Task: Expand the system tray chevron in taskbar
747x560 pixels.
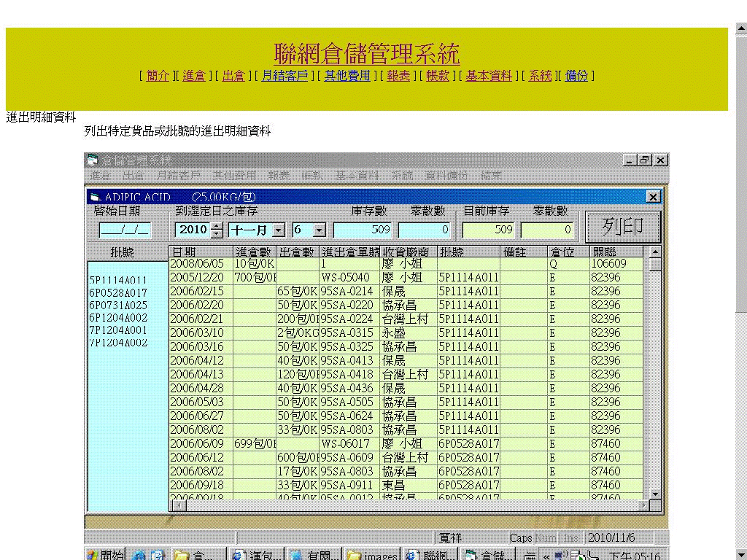Action: (x=546, y=555)
